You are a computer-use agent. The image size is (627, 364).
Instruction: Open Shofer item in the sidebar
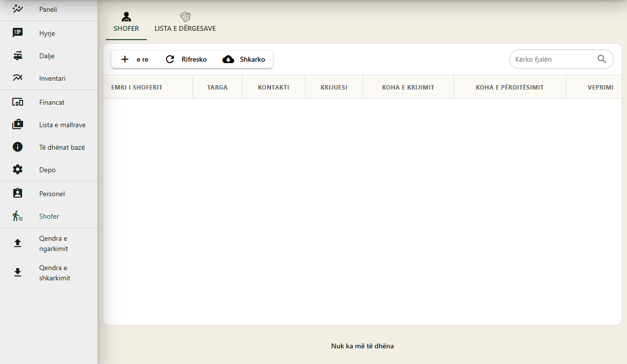(49, 216)
